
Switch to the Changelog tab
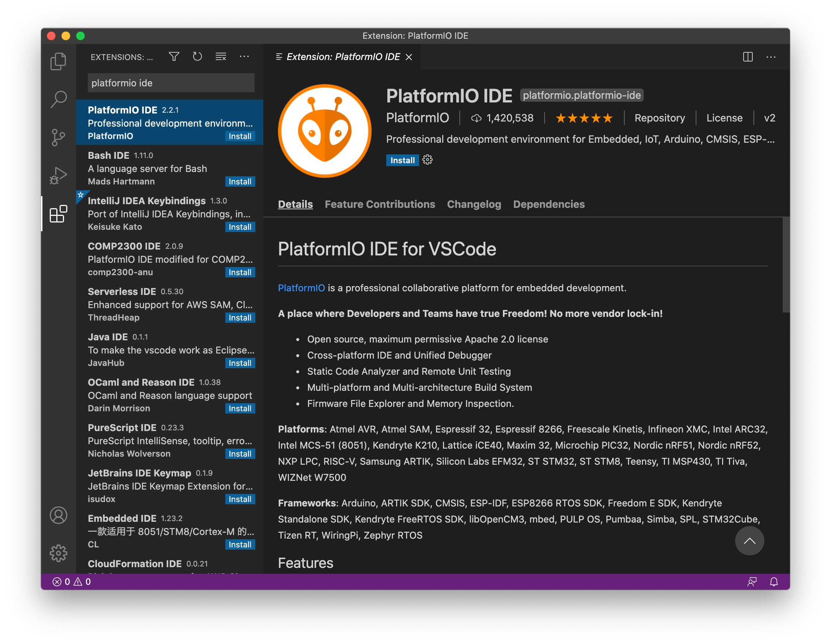click(474, 205)
